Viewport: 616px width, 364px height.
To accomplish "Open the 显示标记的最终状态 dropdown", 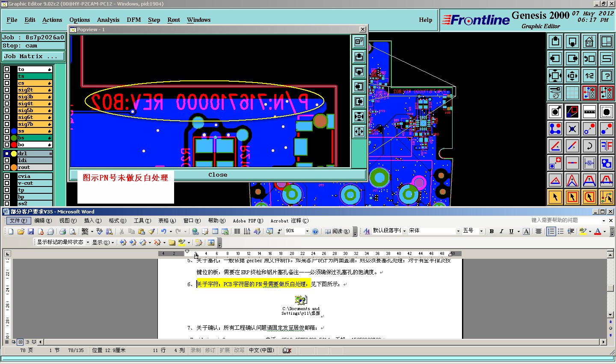I will (88, 243).
